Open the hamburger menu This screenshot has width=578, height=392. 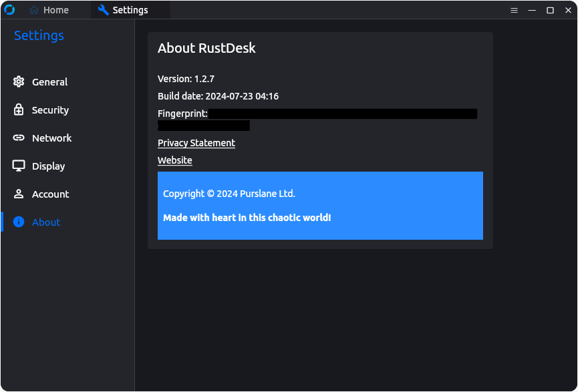point(514,9)
